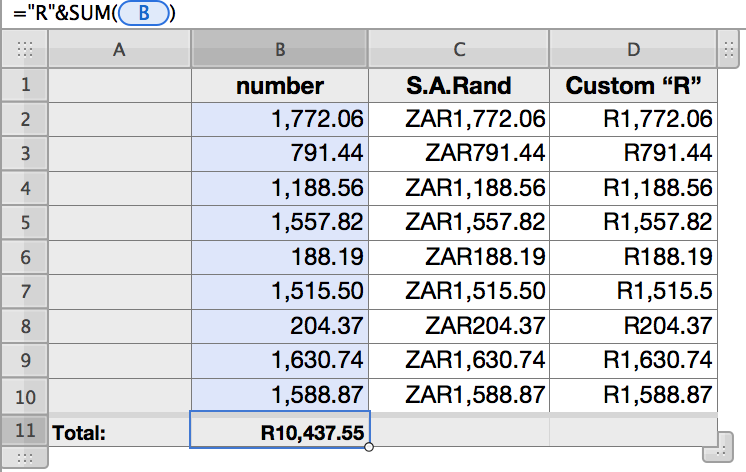Screen dimensions: 746x472
Task: Select column C header
Action: [459, 49]
